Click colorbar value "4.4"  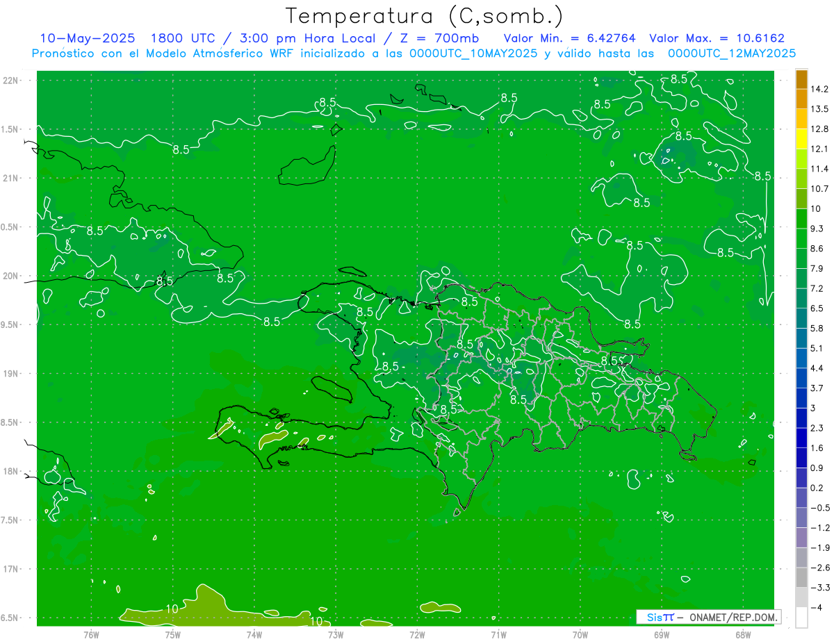[817, 368]
